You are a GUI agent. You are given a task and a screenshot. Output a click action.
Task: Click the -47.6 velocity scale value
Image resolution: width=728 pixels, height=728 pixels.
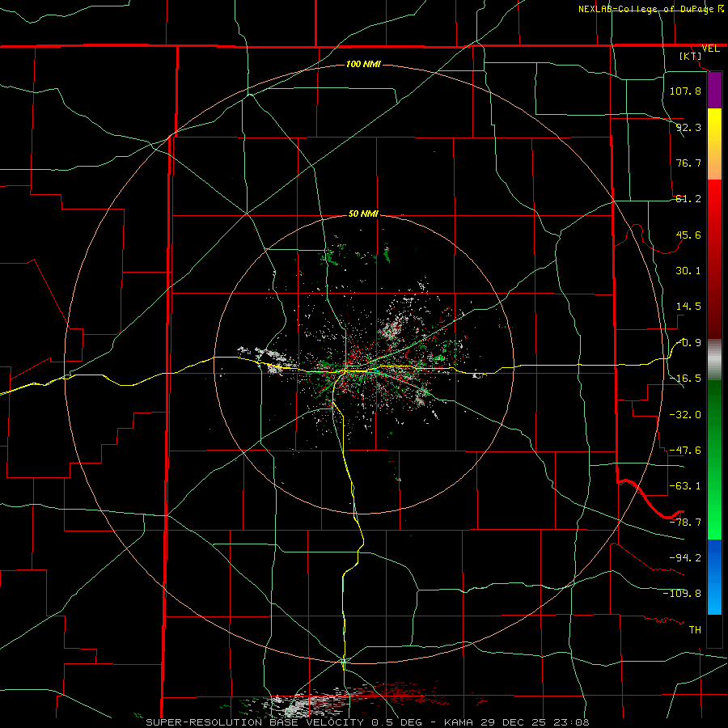click(685, 451)
